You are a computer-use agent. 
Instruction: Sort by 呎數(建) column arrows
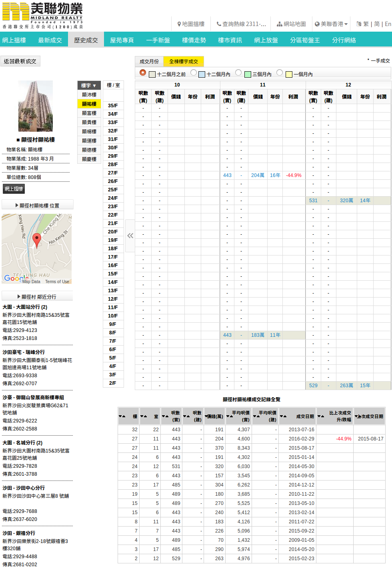point(186,416)
